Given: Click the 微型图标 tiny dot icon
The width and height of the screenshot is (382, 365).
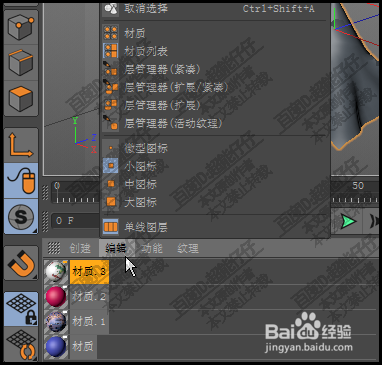Looking at the screenshot, I should pos(111,148).
